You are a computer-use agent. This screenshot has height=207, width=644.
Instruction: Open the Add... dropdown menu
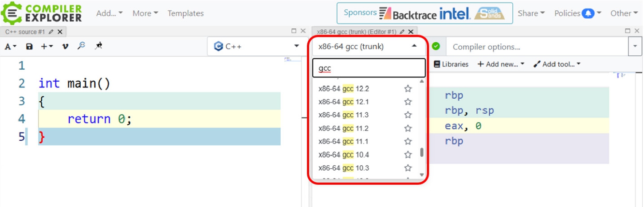[110, 13]
